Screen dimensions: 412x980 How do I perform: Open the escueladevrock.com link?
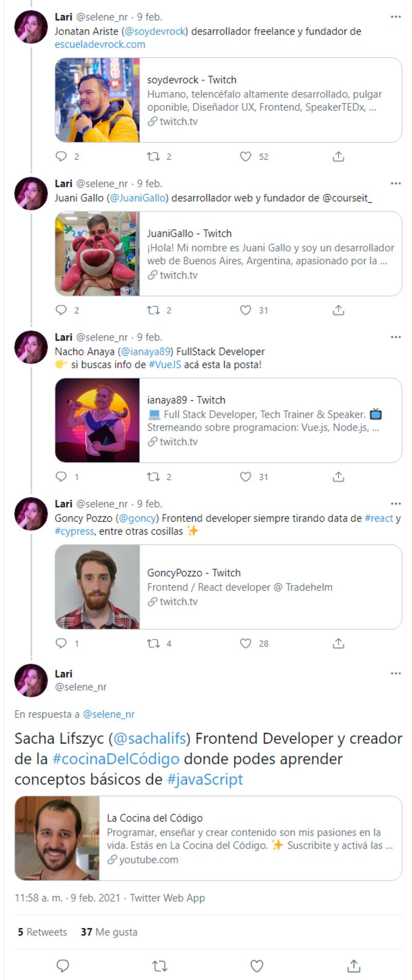100,44
